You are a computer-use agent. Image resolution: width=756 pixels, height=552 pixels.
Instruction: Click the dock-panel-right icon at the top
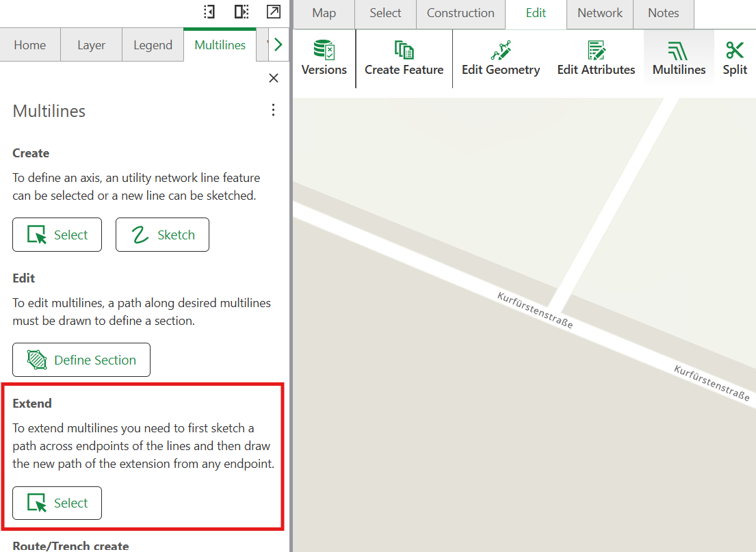click(x=240, y=12)
